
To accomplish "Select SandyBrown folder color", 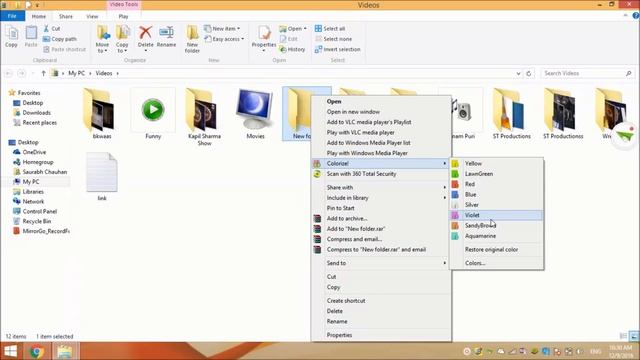I will point(497,226).
